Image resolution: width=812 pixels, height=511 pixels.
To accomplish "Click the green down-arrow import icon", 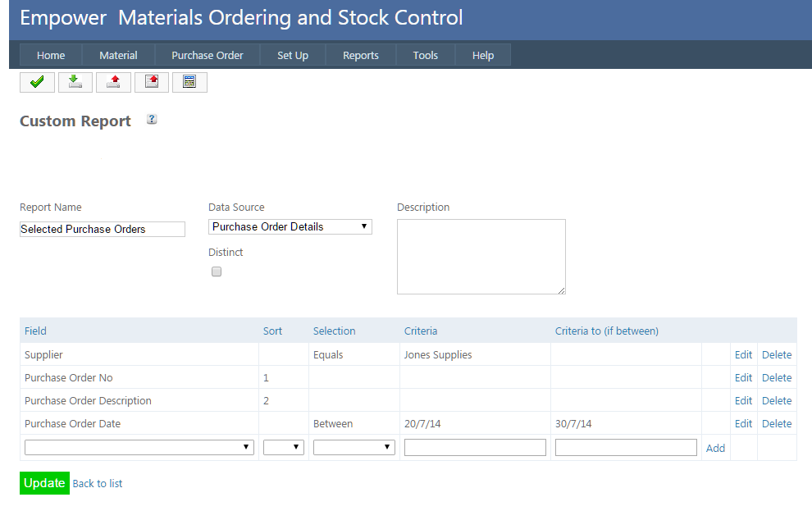I will [x=75, y=82].
